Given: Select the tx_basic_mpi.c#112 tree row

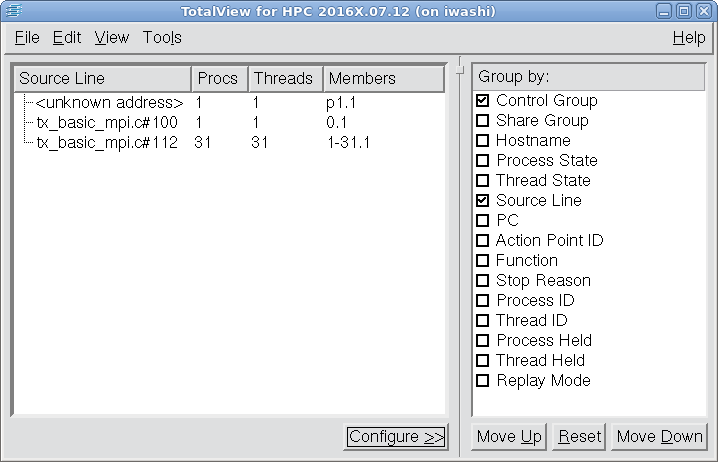Looking at the screenshot, I should tap(107, 143).
